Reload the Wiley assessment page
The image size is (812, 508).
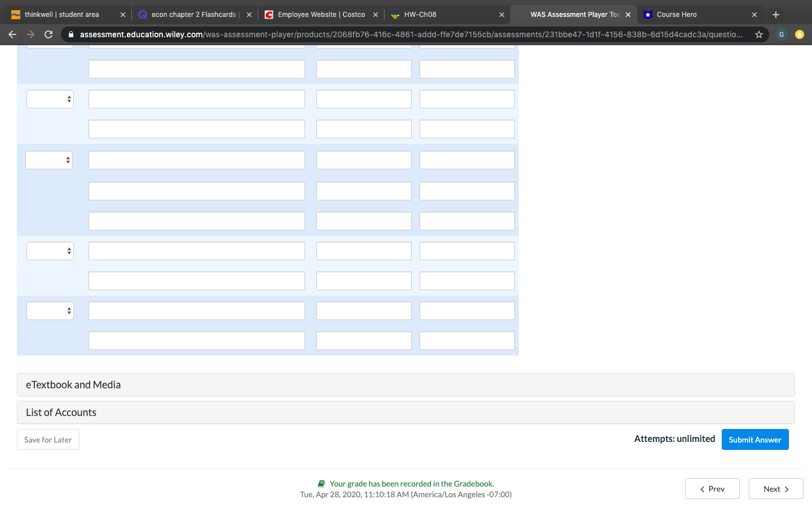[48, 34]
